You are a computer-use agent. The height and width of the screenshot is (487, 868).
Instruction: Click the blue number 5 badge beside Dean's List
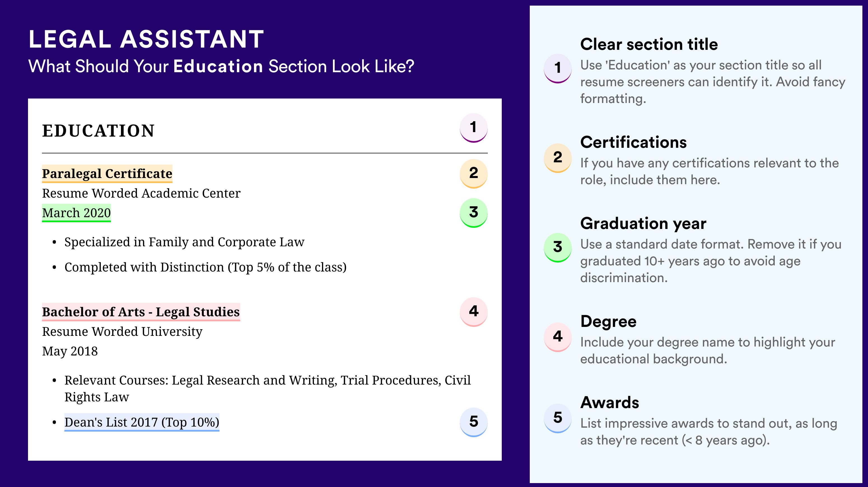473,422
